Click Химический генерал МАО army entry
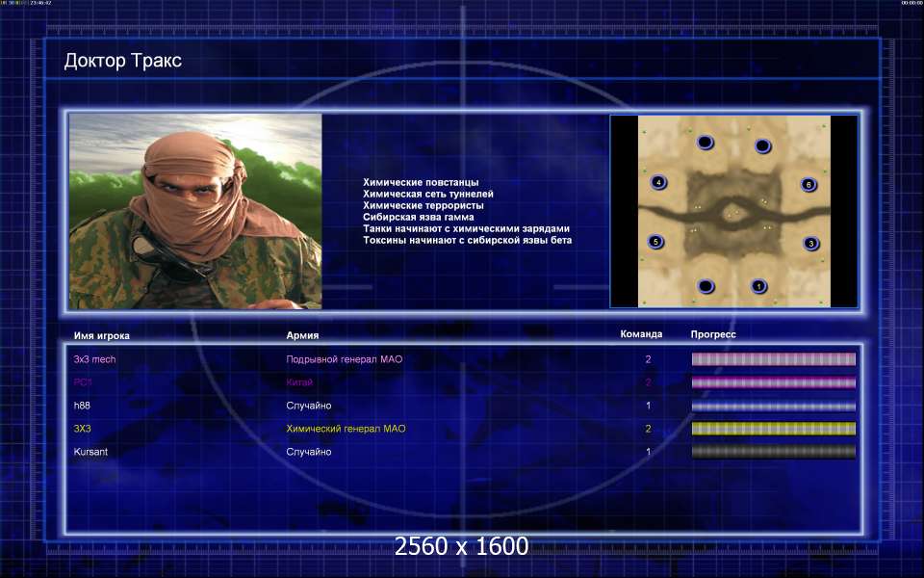Image resolution: width=924 pixels, height=578 pixels. pos(346,429)
